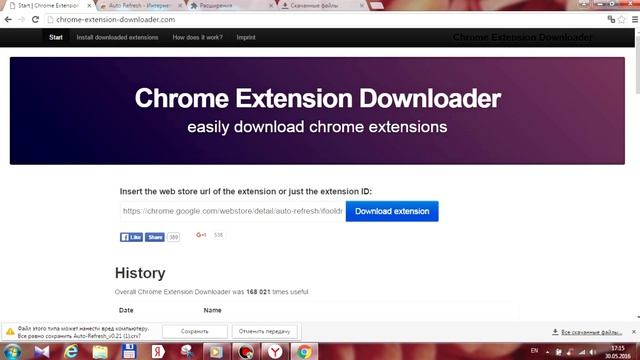The height and width of the screenshot is (360, 640).
Task: Open the How does it work? page
Action: [198, 38]
